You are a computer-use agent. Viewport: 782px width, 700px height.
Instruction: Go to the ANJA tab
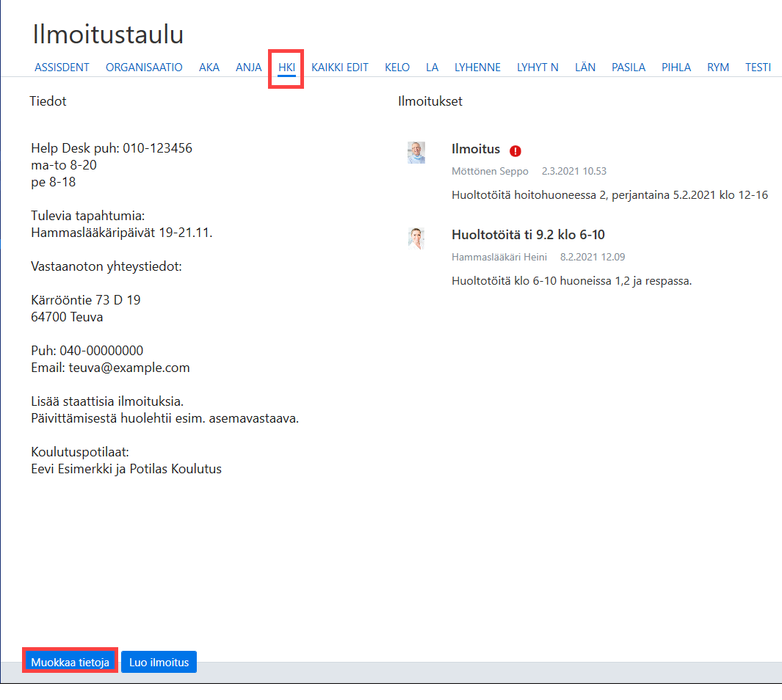point(248,68)
